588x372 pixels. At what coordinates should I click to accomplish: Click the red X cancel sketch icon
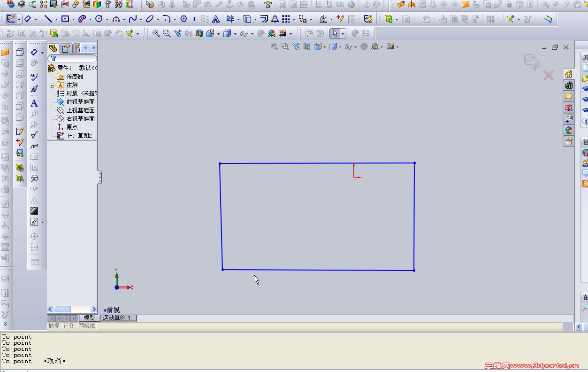coord(549,75)
